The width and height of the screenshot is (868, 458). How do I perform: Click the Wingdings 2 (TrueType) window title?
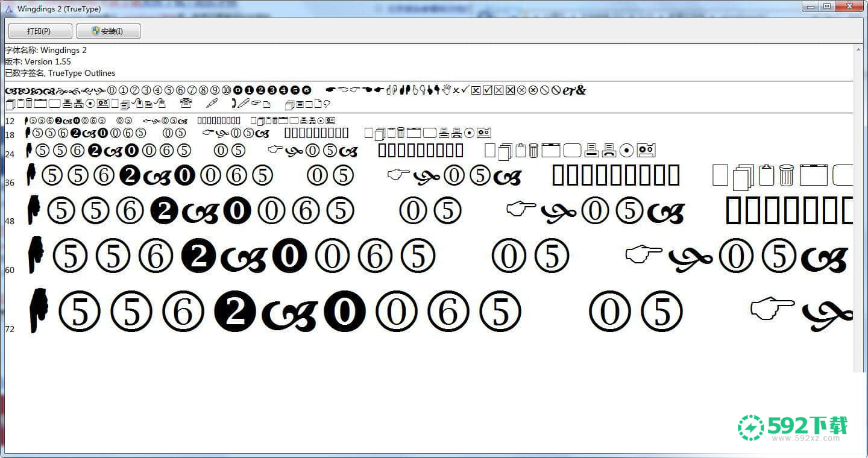pyautogui.click(x=59, y=9)
